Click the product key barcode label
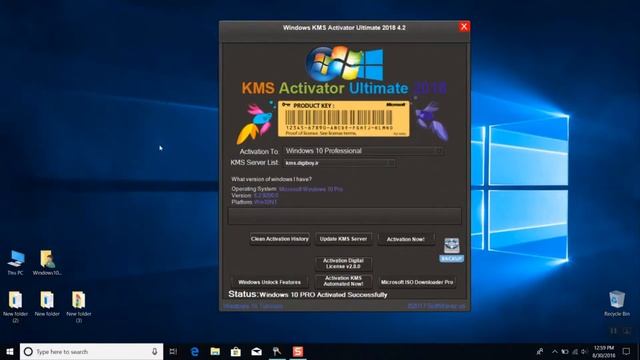The width and height of the screenshot is (640, 360). (344, 119)
